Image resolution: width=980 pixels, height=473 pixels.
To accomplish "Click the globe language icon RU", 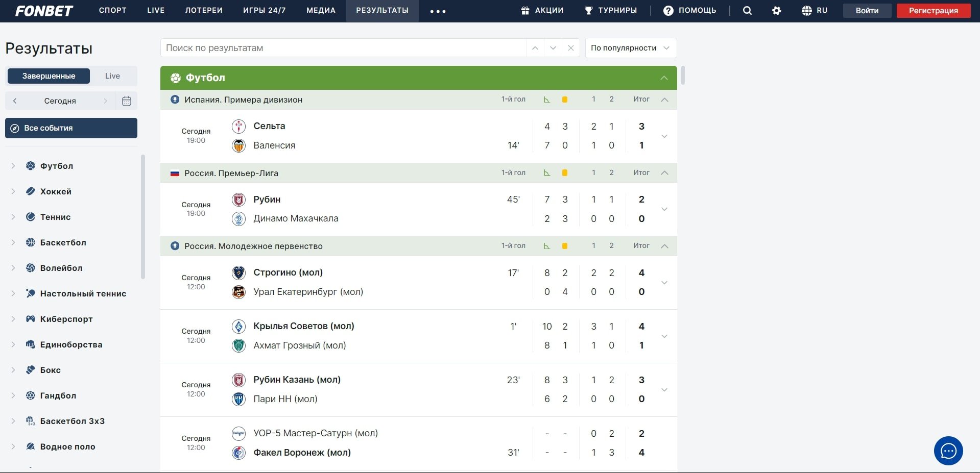I will coord(807,11).
